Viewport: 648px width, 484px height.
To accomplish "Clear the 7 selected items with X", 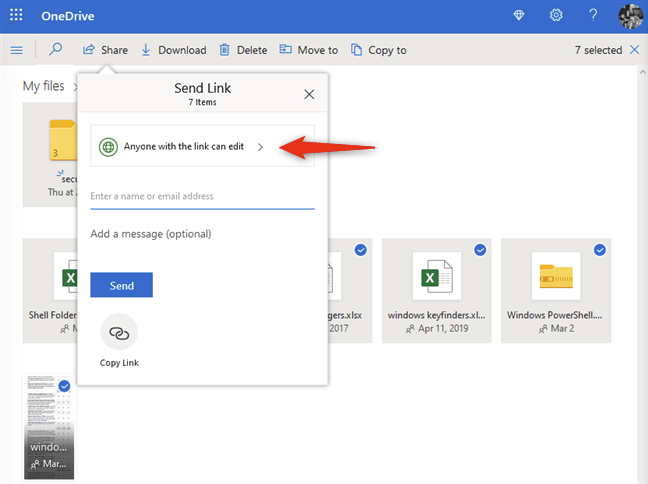I will click(634, 50).
